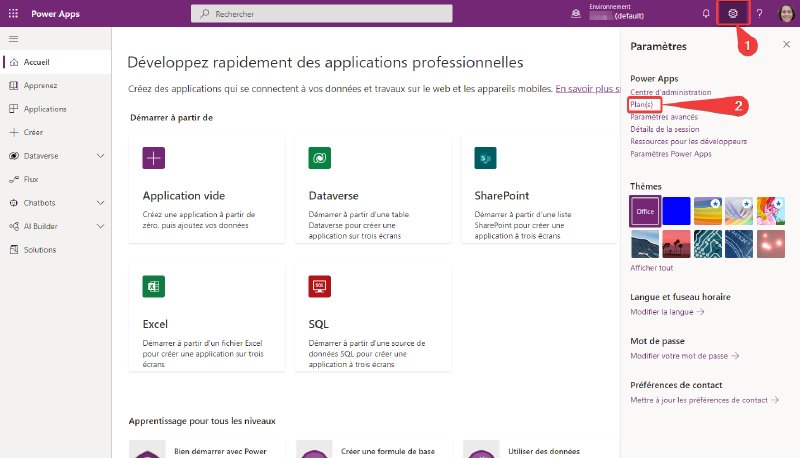This screenshot has height=458, width=800.
Task: Open Utiliser des données learning card
Action: tap(541, 449)
